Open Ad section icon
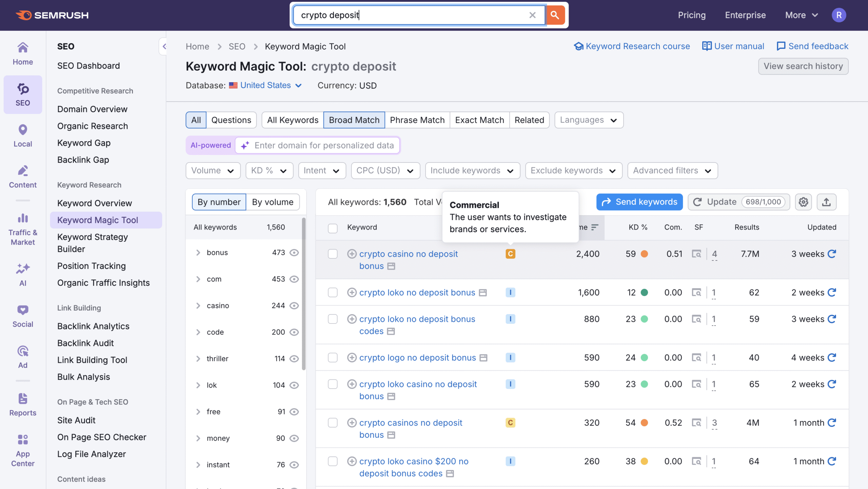The width and height of the screenshot is (868, 489). [23, 357]
